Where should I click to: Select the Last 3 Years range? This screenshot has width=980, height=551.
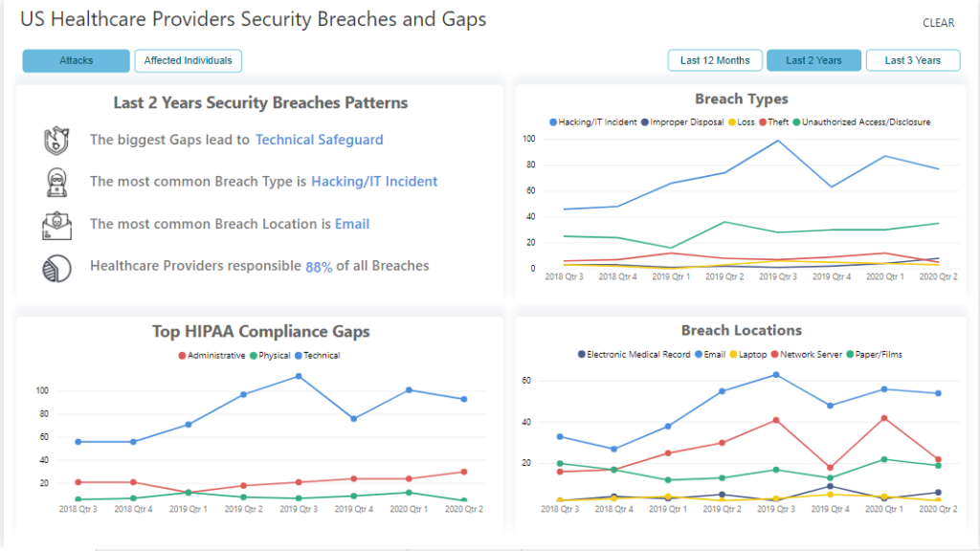912,61
